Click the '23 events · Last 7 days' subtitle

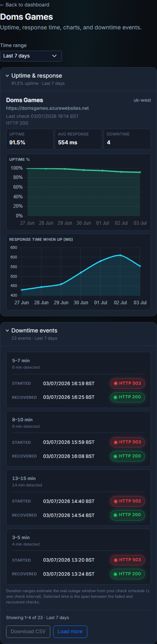click(x=34, y=338)
